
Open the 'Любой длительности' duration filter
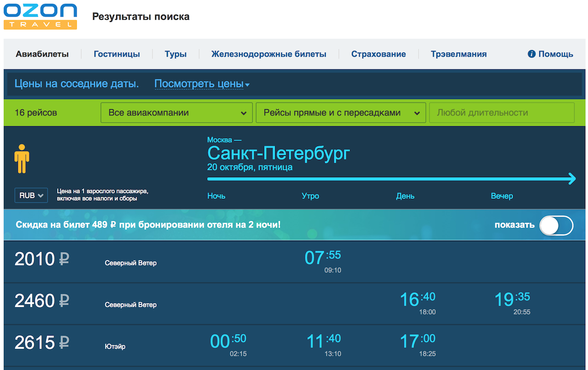[x=502, y=112]
